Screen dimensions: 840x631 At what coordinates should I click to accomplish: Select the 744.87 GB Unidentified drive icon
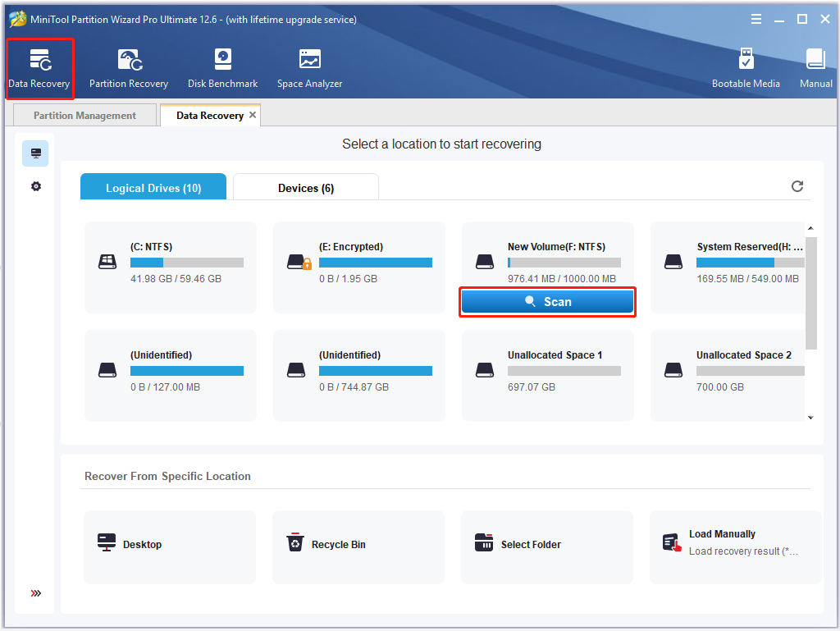[x=295, y=370]
